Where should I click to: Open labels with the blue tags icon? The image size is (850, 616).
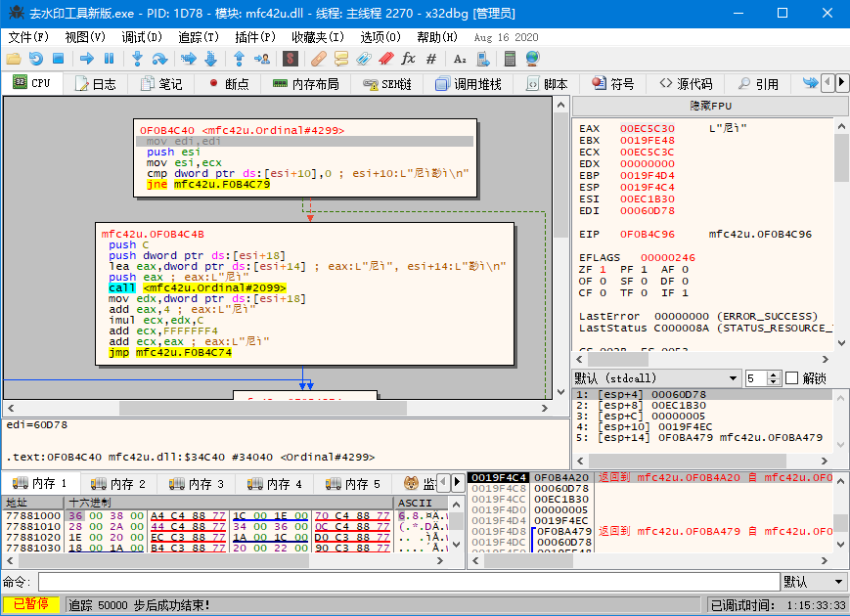363,59
